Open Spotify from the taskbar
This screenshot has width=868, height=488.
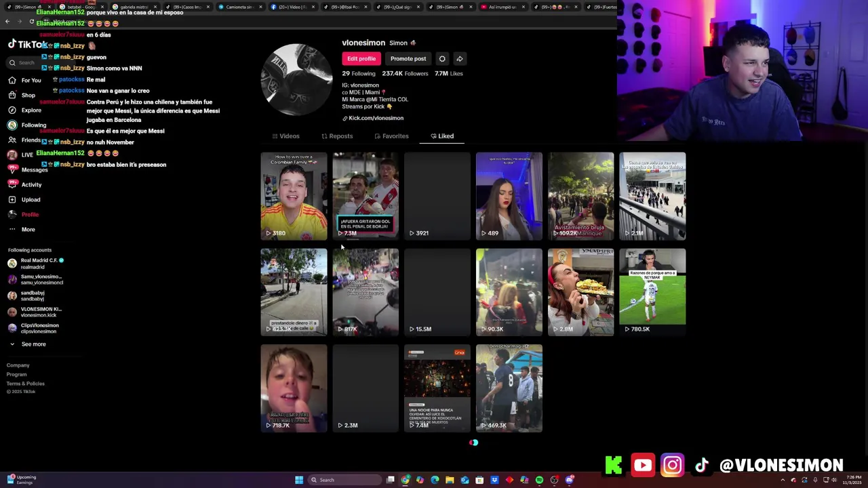[x=539, y=480]
